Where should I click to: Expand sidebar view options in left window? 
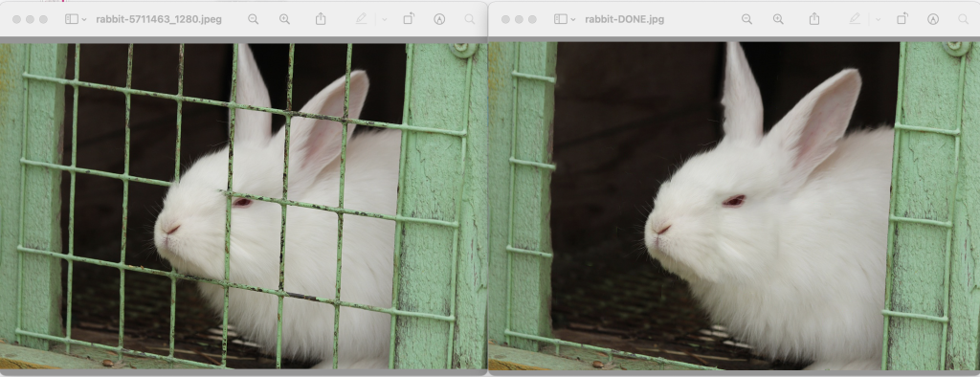point(84,20)
